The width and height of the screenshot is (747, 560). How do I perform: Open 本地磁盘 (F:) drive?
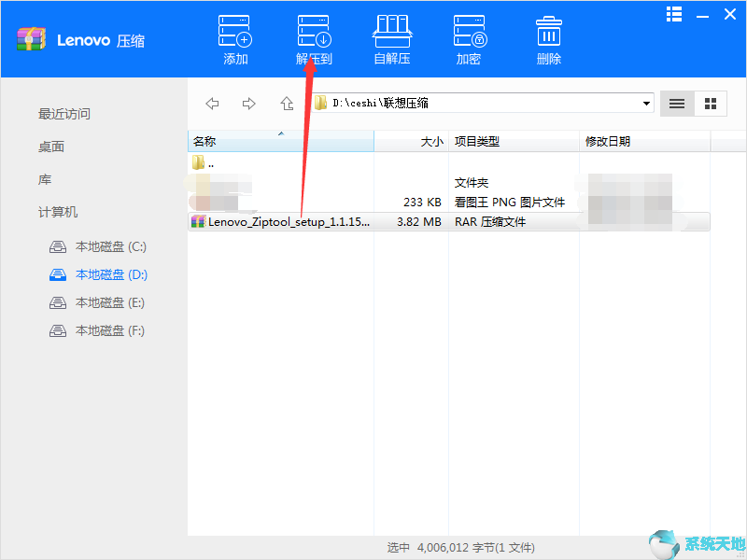[x=97, y=331]
